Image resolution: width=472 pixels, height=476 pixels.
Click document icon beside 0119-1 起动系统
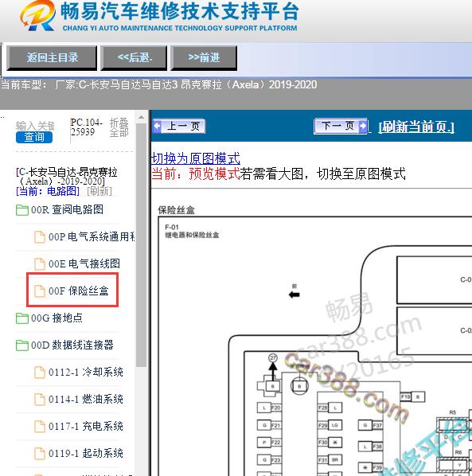(x=40, y=454)
